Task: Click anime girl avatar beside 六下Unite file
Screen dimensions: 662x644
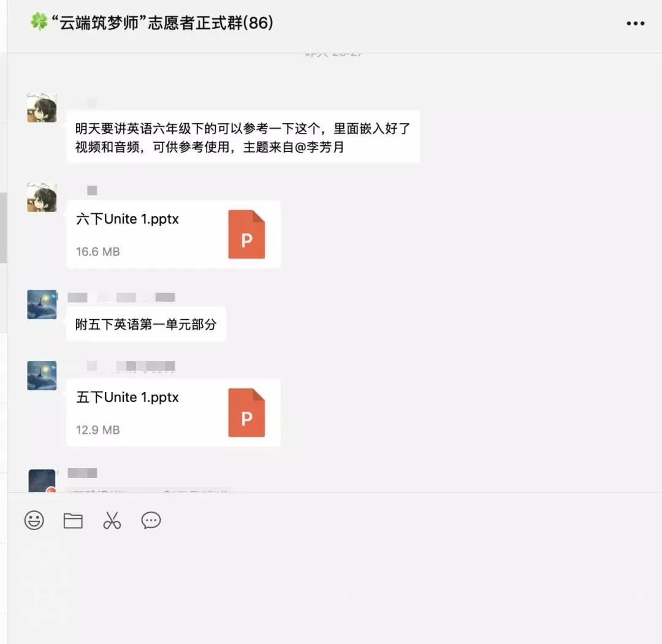Action: (42, 197)
